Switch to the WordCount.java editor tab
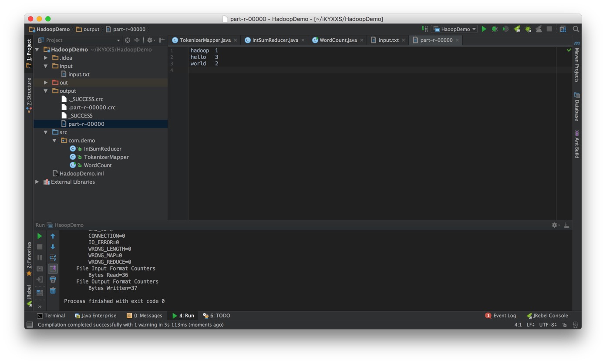This screenshot has width=606, height=364. click(338, 40)
